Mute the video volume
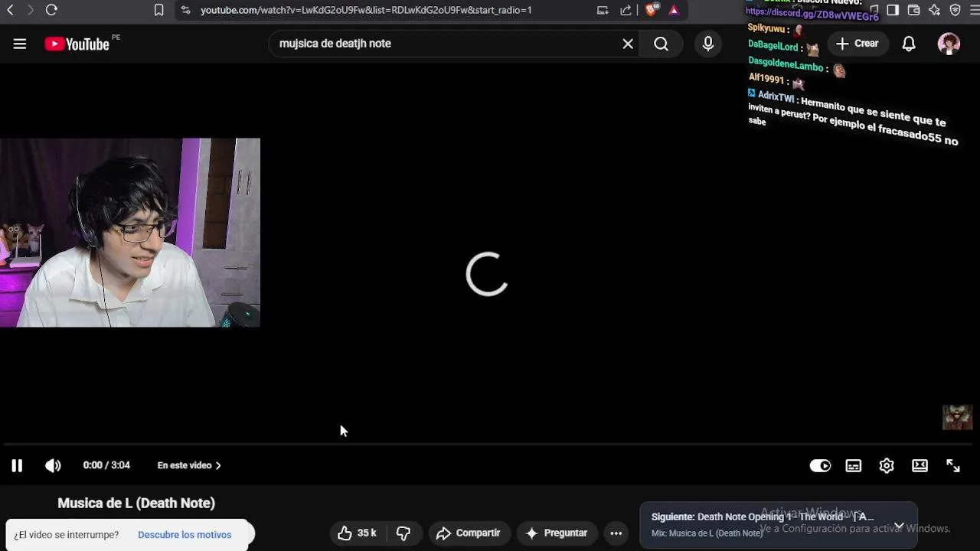980x551 pixels. [x=53, y=465]
